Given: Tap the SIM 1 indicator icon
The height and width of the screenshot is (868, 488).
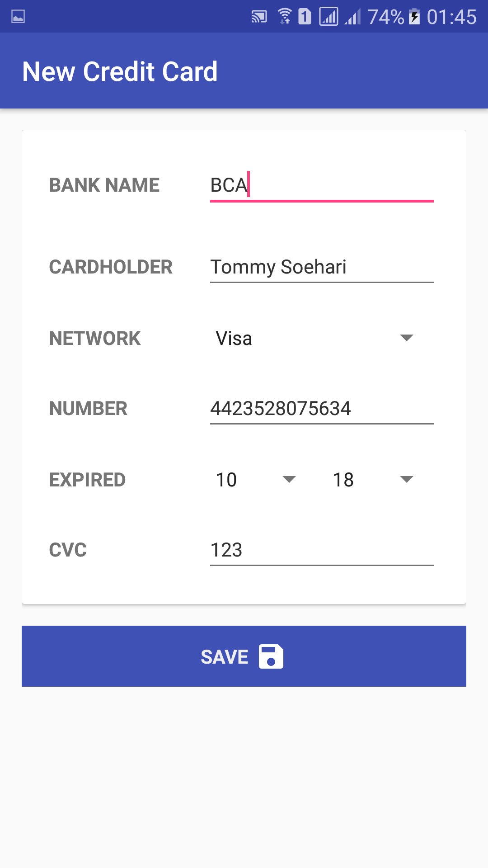Looking at the screenshot, I should pyautogui.click(x=305, y=17).
